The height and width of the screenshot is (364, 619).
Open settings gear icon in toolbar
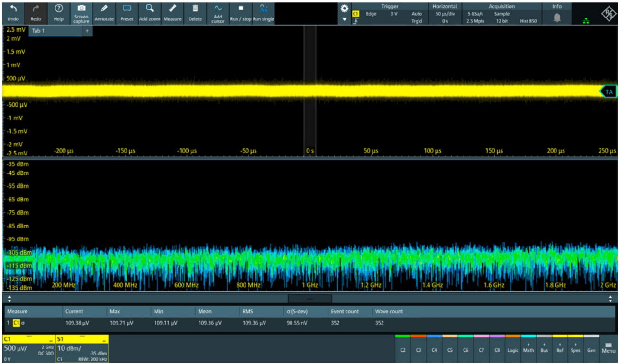(345, 9)
